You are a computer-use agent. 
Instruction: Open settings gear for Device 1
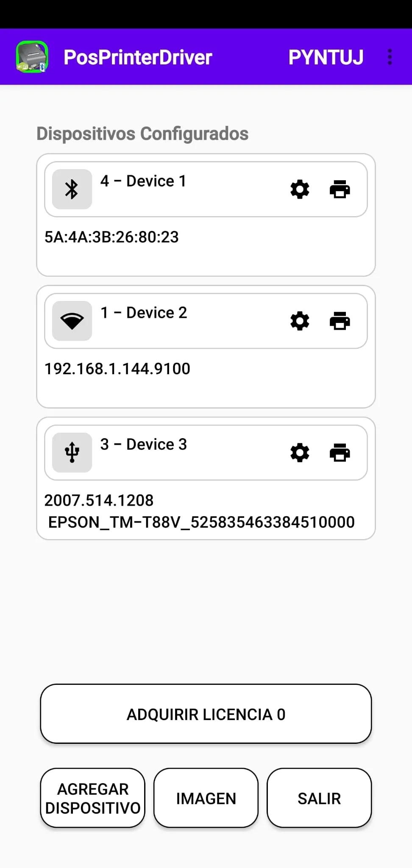point(300,189)
